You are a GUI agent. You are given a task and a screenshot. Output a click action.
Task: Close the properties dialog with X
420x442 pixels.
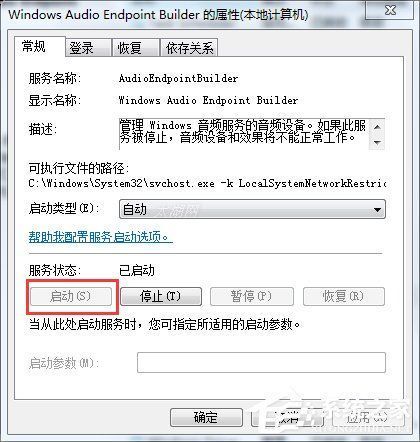[x=390, y=10]
